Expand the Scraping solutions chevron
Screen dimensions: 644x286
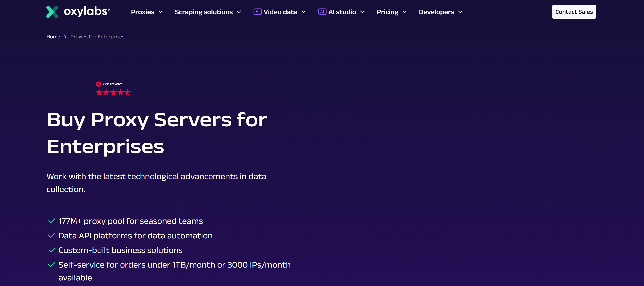click(239, 12)
